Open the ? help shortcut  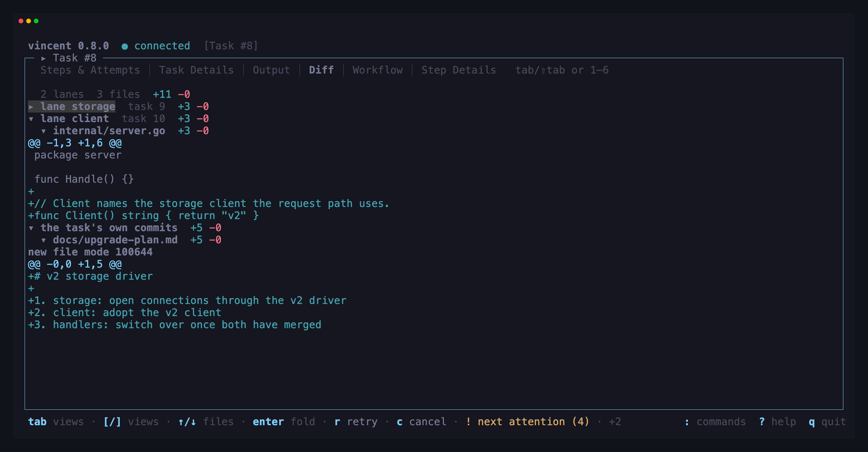click(x=778, y=422)
